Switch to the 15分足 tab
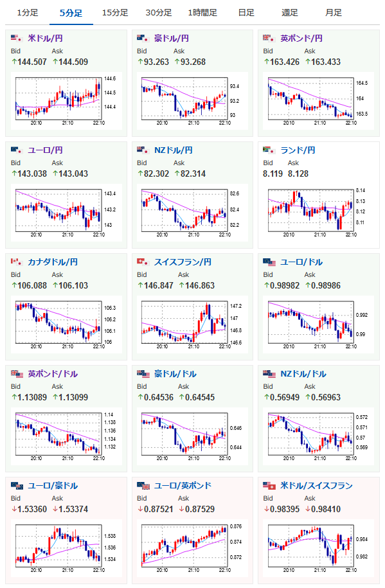Image resolution: width=385 pixels, height=588 pixels. click(x=115, y=13)
